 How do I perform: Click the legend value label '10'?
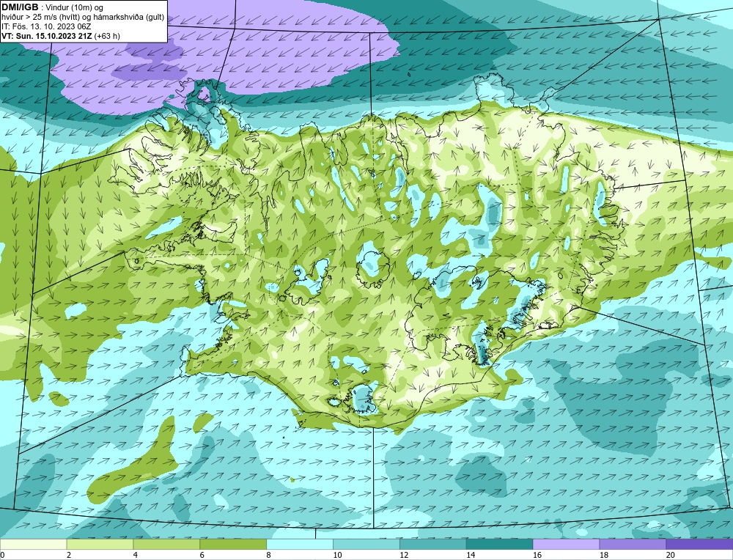coord(337,555)
